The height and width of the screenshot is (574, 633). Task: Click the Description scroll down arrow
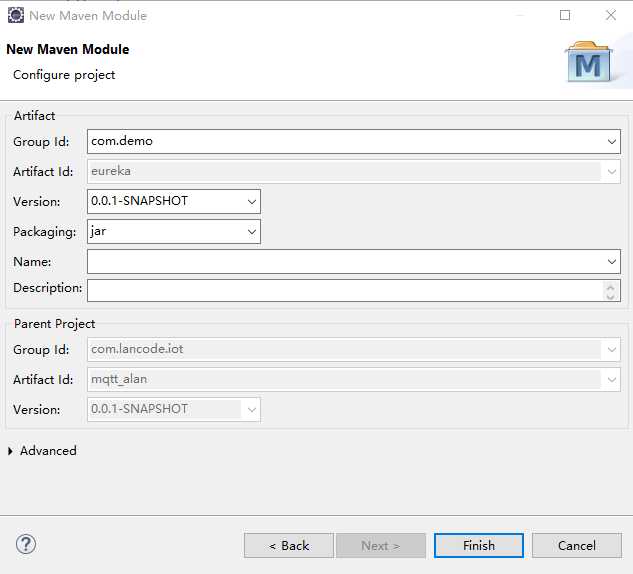pyautogui.click(x=610, y=296)
